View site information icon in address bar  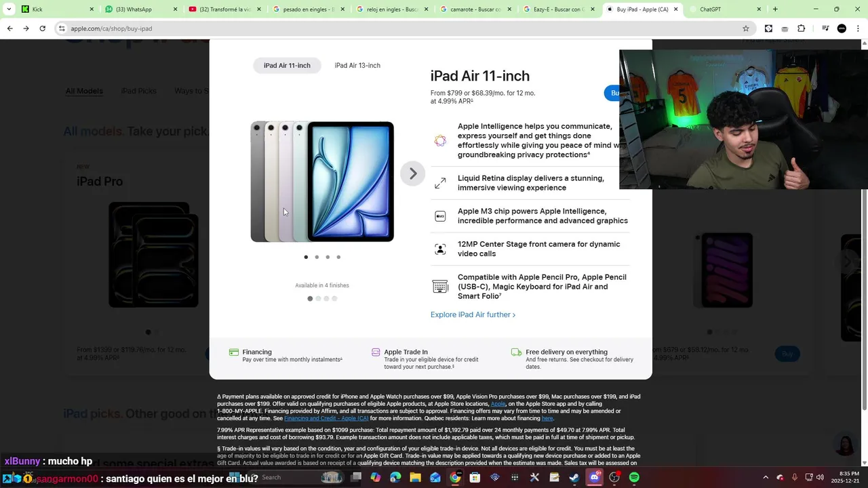[62, 28]
